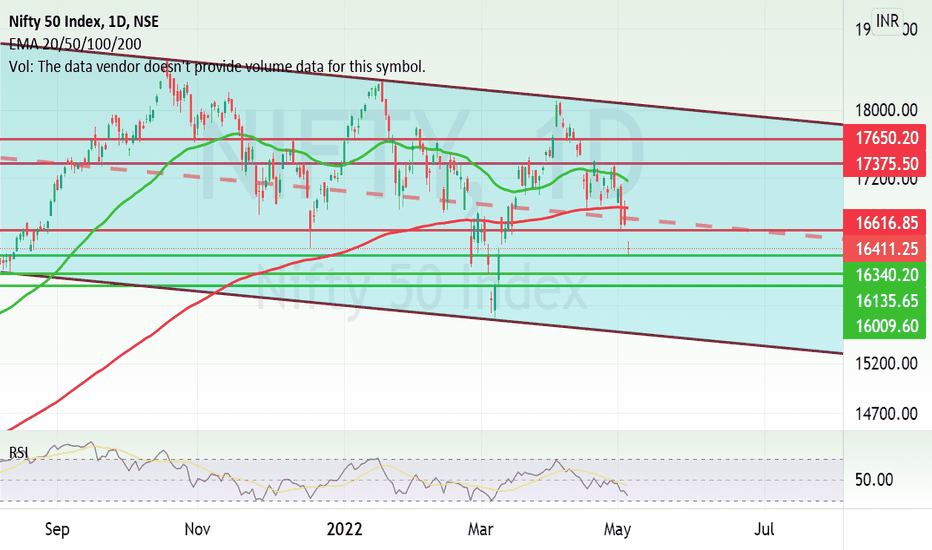
Task: Click the 2022 date axis label
Action: click(x=344, y=529)
